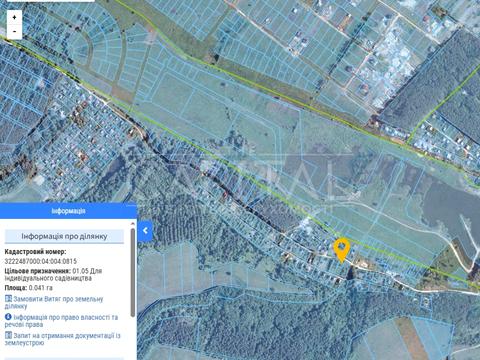Viewport: 480px width, 360px height.
Task: Open Замовити Витяг про земельну ділянку link
Action: pyautogui.click(x=54, y=302)
